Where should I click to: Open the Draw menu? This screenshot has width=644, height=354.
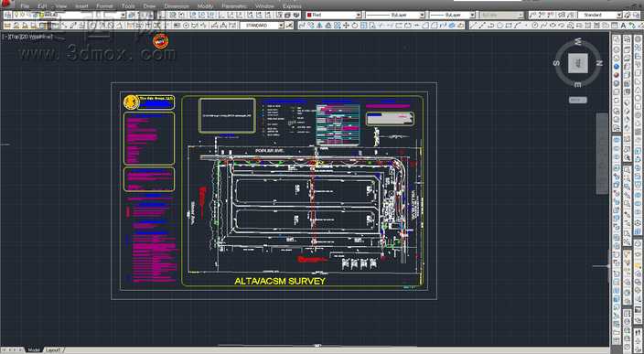point(149,6)
